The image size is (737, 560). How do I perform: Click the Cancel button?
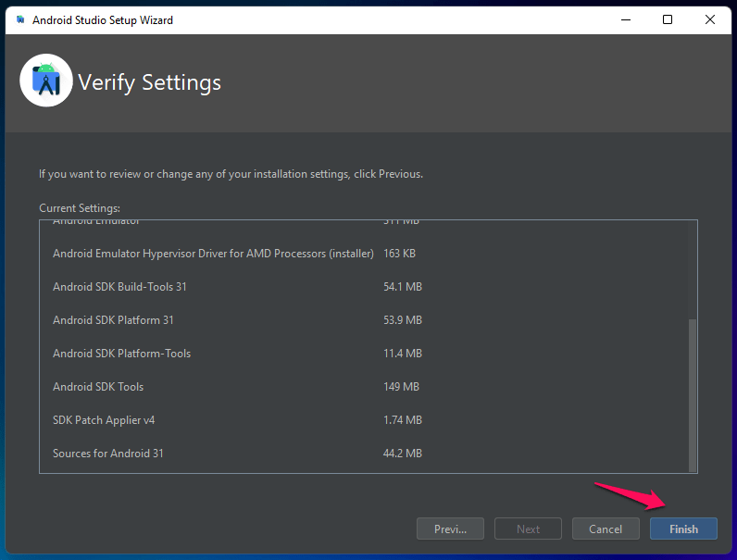[606, 529]
